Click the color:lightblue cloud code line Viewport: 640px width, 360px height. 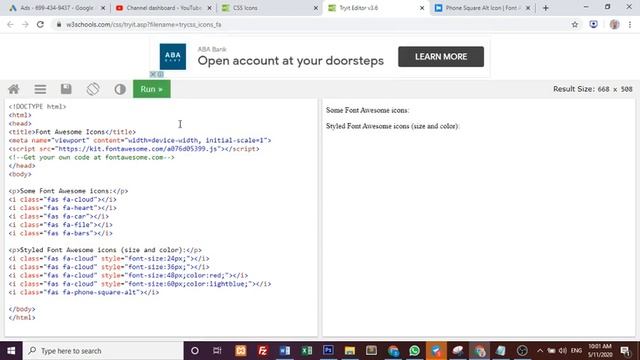(x=140, y=284)
